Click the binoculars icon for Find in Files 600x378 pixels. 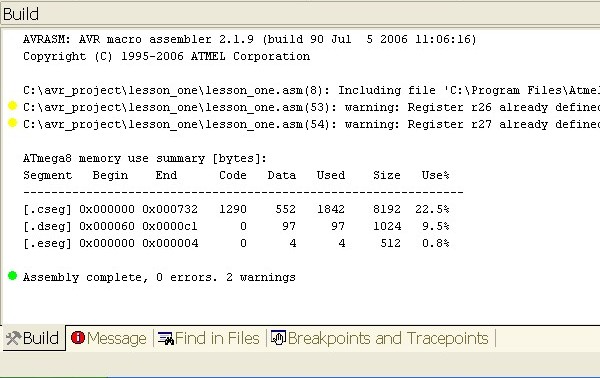tap(166, 338)
